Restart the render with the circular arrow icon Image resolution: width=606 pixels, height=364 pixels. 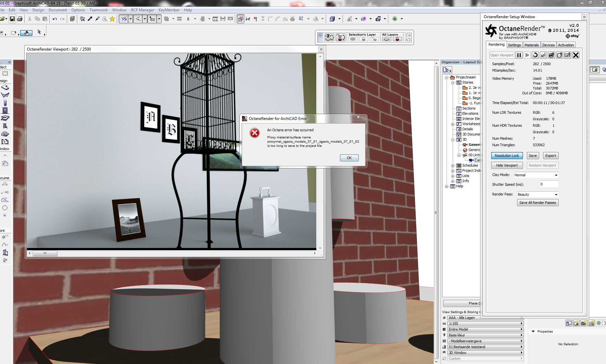[535, 55]
